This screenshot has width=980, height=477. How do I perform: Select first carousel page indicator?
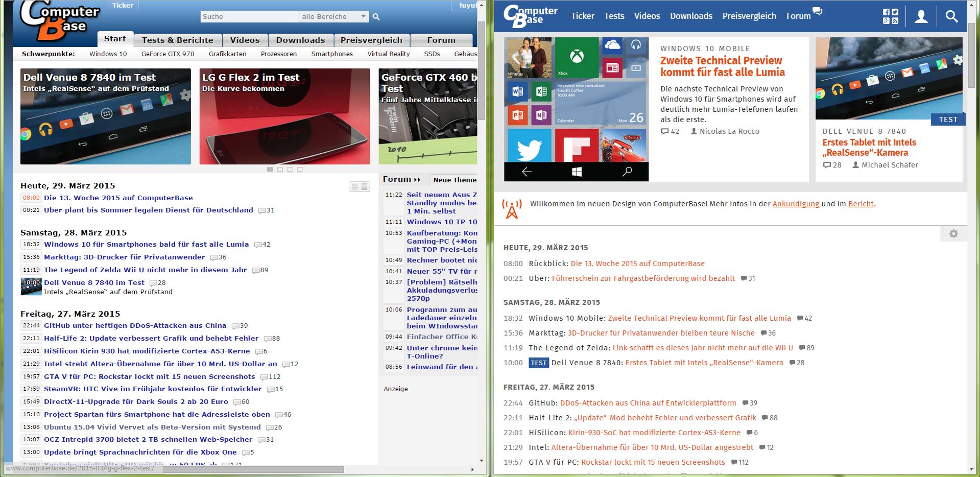pyautogui.click(x=270, y=169)
